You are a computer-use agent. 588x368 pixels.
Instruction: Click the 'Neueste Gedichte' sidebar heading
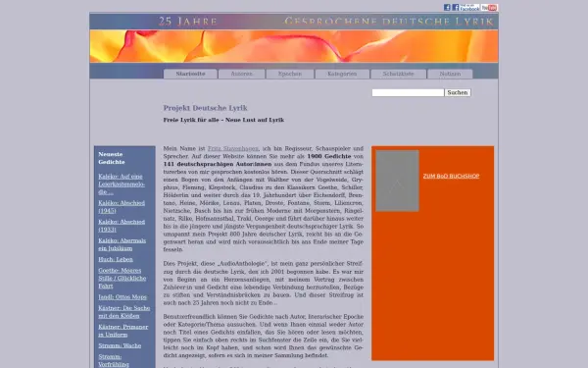(x=112, y=158)
